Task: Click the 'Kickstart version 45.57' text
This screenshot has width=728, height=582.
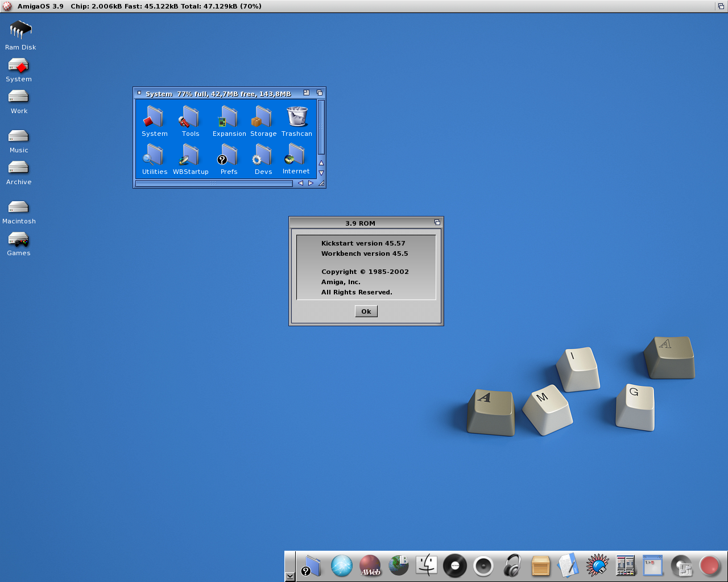Action: pos(363,243)
